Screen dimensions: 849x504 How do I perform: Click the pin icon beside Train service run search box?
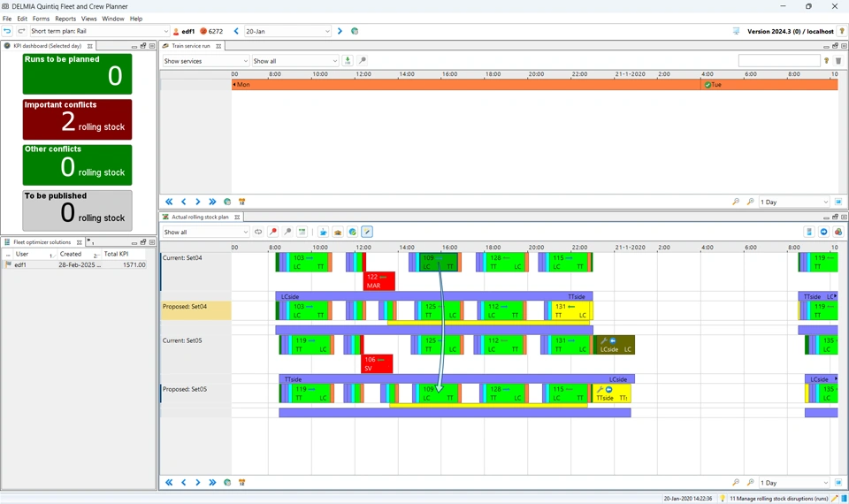pos(826,61)
